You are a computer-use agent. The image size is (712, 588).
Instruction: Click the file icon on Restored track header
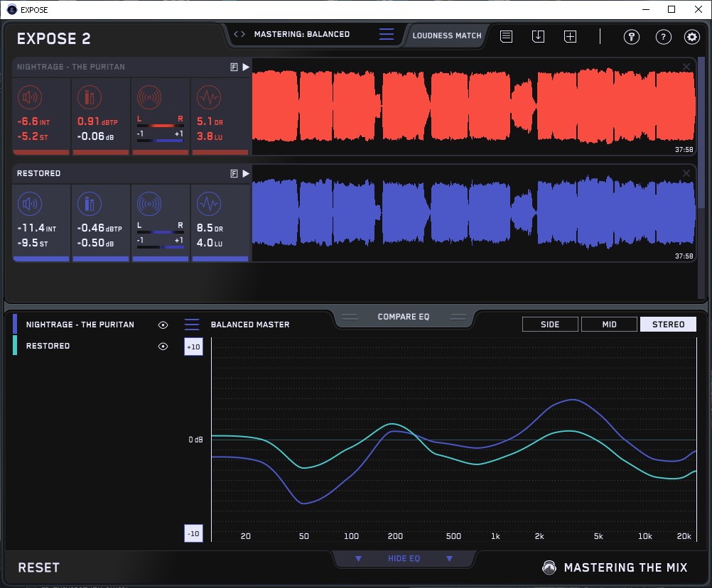tap(234, 174)
